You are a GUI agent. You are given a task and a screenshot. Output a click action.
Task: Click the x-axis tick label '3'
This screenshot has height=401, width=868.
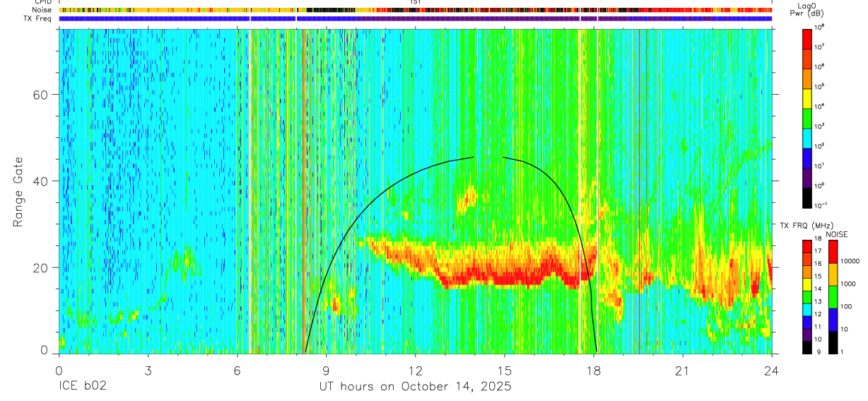tap(147, 371)
